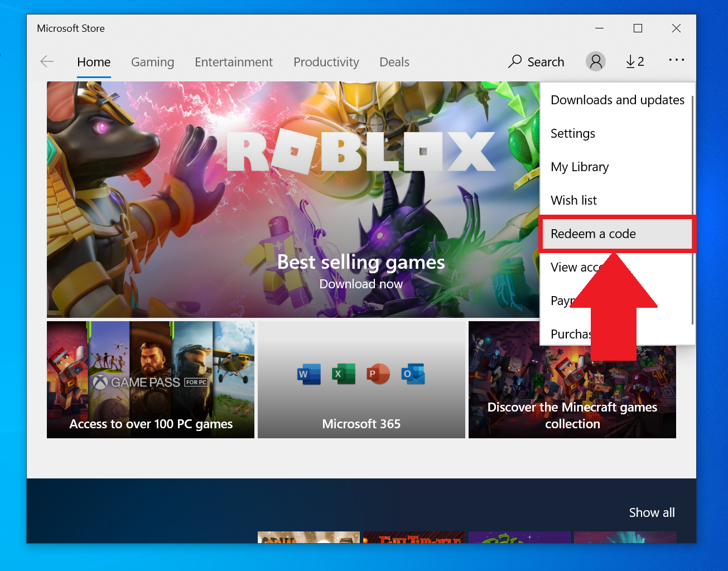The image size is (728, 571).
Task: Close the Microsoft Store window
Action: pos(676,28)
